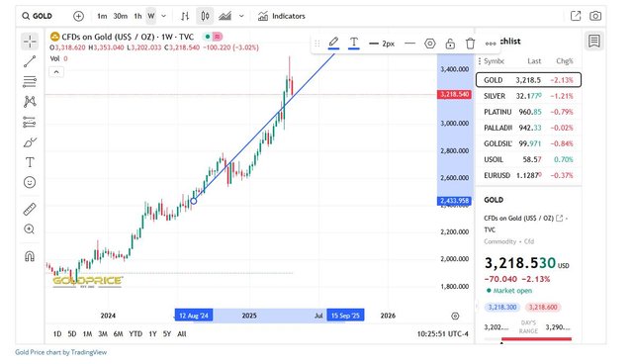Set range to 3M
This screenshot has height=364, width=633.
point(103,333)
